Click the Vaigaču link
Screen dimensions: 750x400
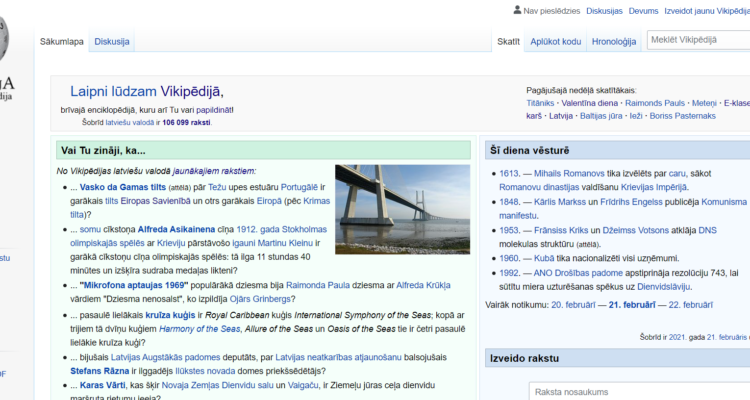(303, 385)
